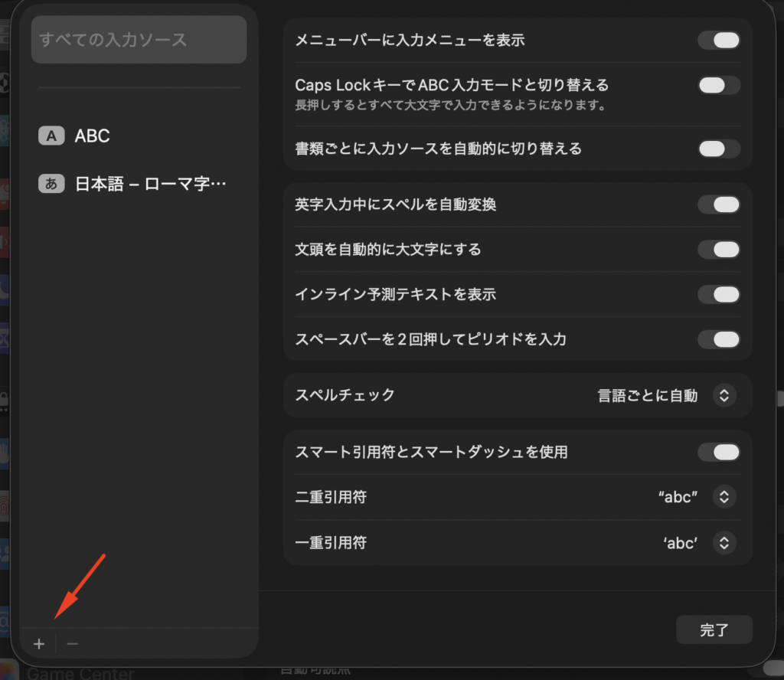
Task: Toggle インライン予測テキストを表示 switch
Action: [x=718, y=294]
